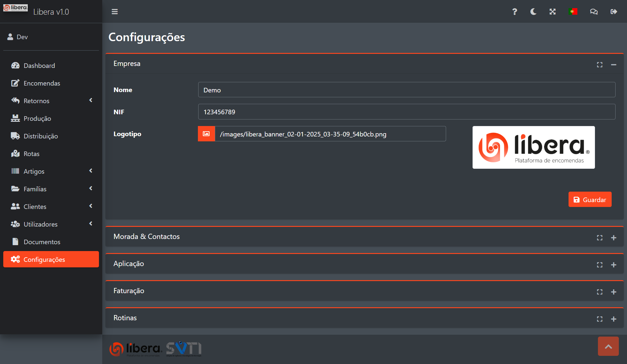Collapse the Empresa panel with minus
627x364 pixels.
614,65
